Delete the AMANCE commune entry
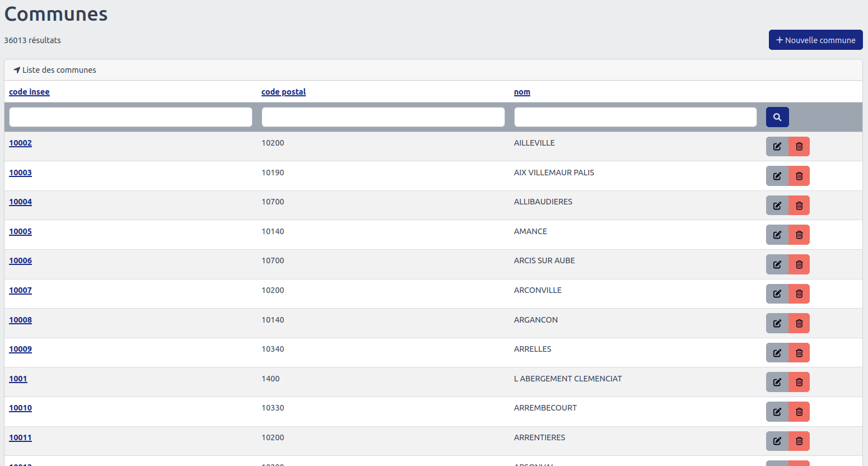Viewport: 868px width, 466px height. tap(799, 235)
